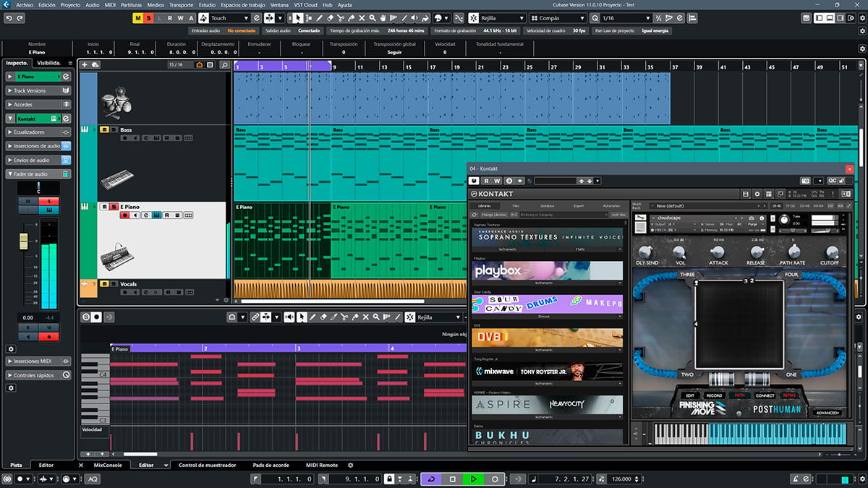The width and height of the screenshot is (868, 488).
Task: Open the Proyecto menu
Action: [70, 4]
